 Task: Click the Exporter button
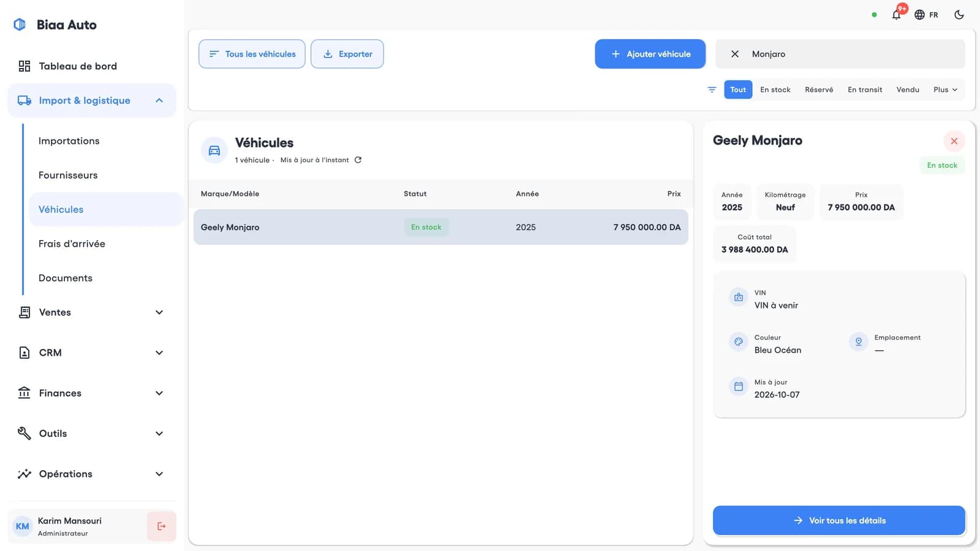347,54
